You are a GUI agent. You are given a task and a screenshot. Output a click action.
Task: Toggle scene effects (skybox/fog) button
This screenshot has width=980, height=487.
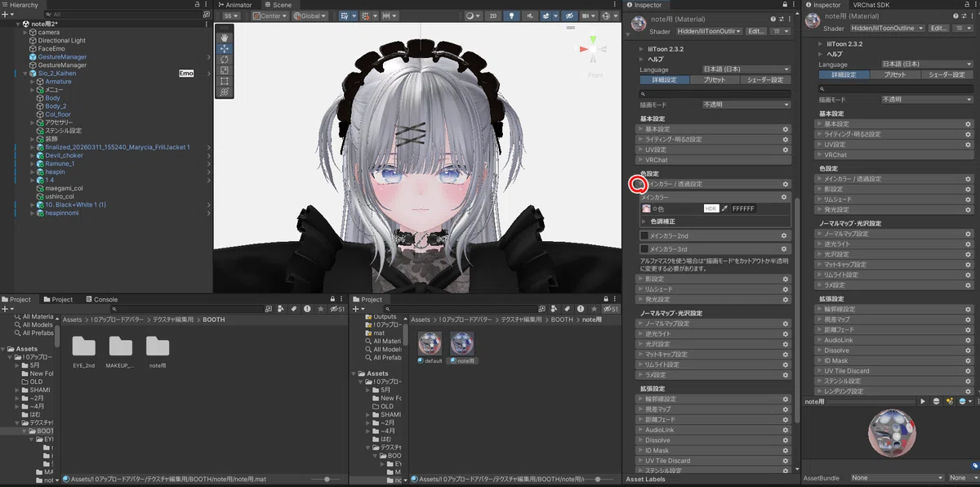(546, 16)
